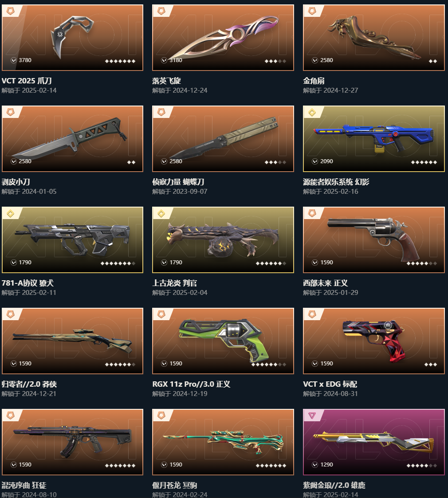The height and width of the screenshot is (498, 448).
Task: Click the level diamonds on 落英飞旋 card
Action: click(275, 61)
